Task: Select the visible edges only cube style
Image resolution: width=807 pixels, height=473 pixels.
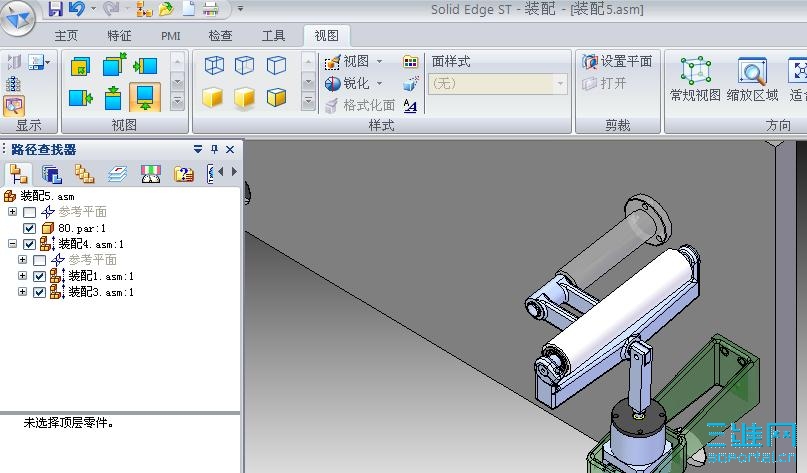Action: click(x=276, y=65)
